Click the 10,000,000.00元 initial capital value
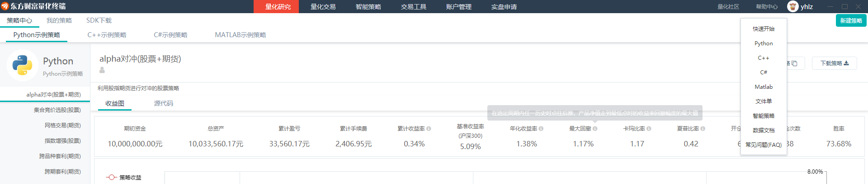The height and width of the screenshot is (184, 868). [135, 144]
